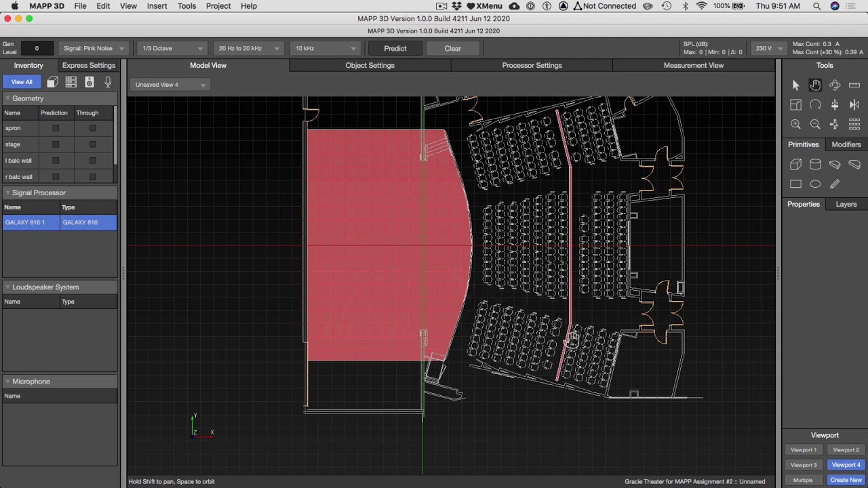Viewport: 868px width, 488px height.
Task: Activate the Pan hand tool
Action: (x=815, y=85)
